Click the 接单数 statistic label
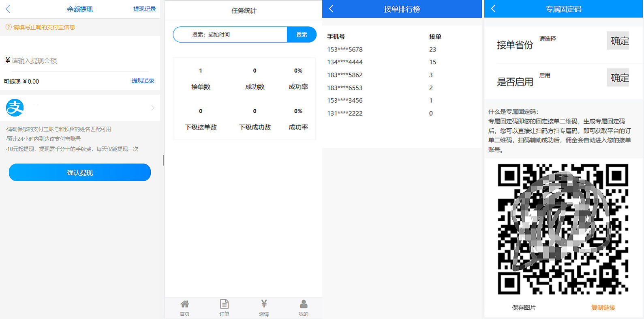The height and width of the screenshot is (319, 644). 201,87
